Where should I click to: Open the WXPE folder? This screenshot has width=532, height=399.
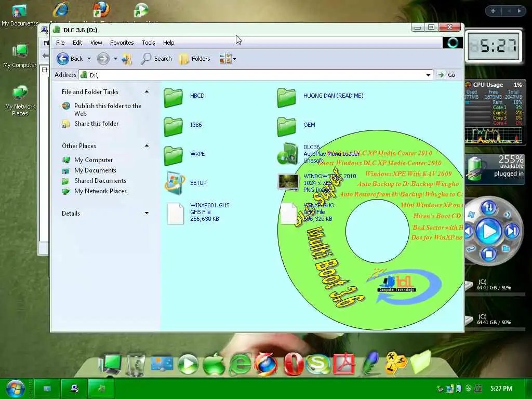174,155
